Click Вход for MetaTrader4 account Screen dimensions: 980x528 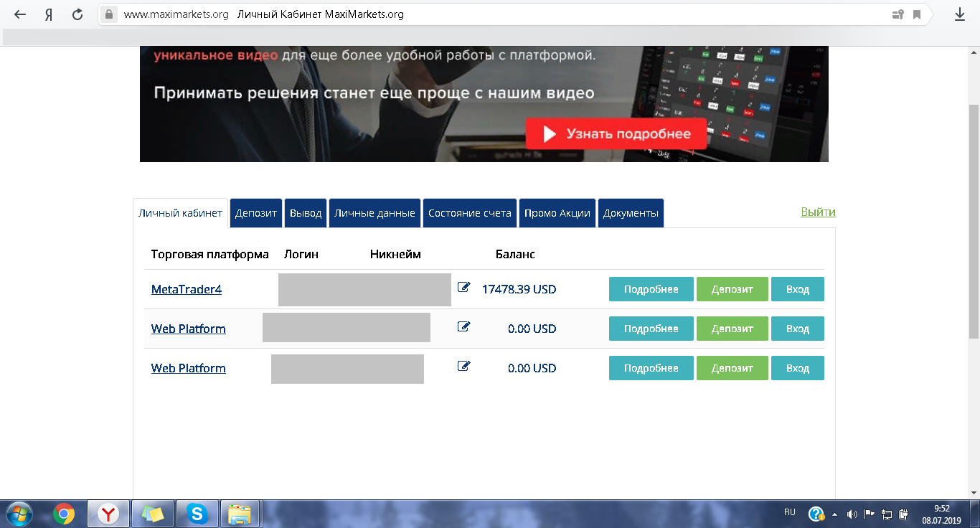[798, 289]
